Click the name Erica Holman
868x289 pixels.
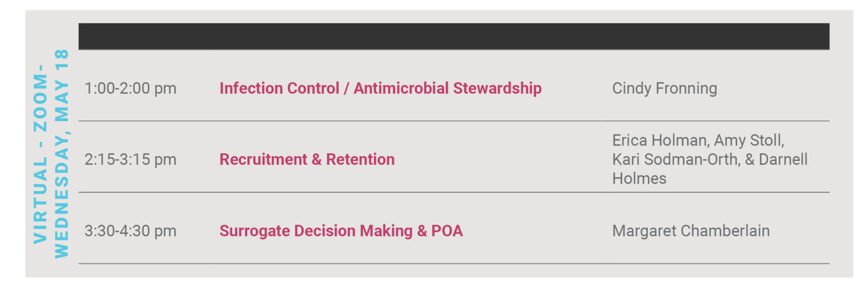(x=659, y=140)
